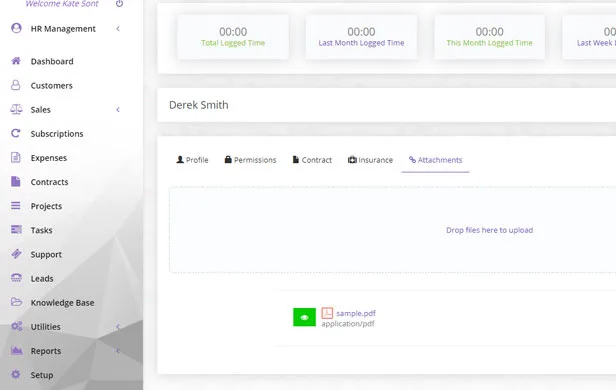This screenshot has width=616, height=390.
Task: Click the Sales balance-scale icon
Action: tap(16, 109)
